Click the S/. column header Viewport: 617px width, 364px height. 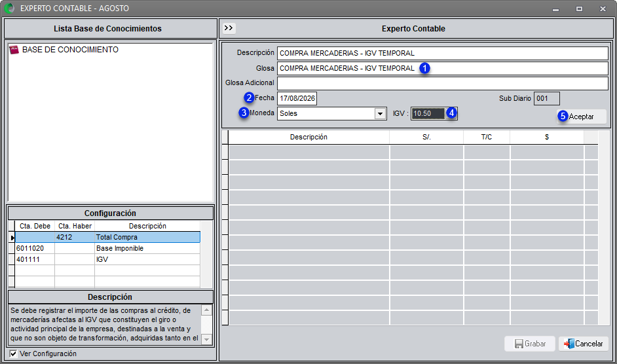pyautogui.click(x=426, y=137)
